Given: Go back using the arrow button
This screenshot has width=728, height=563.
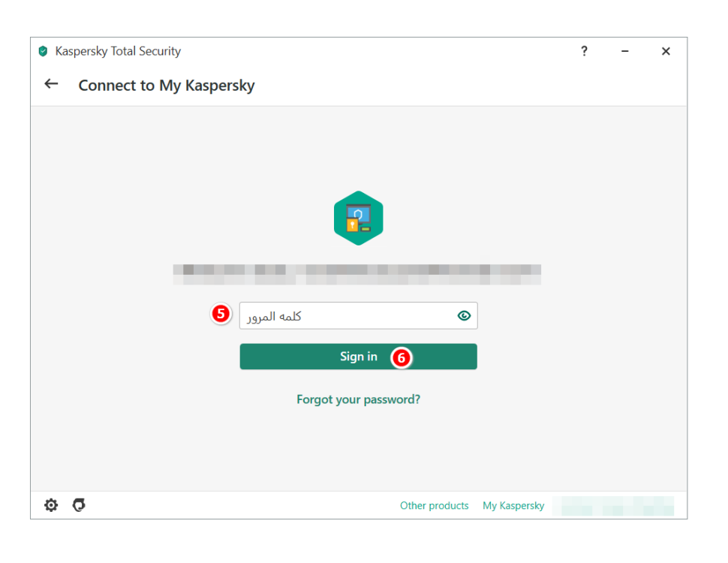Looking at the screenshot, I should click(x=51, y=84).
